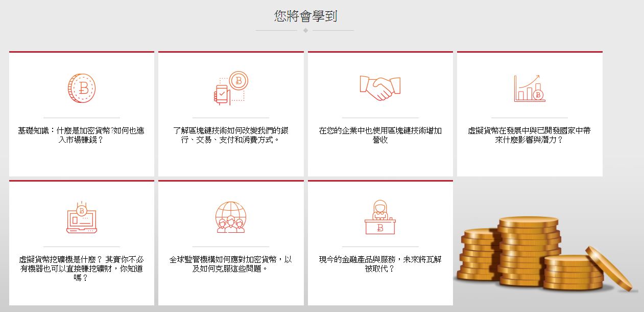Click the 全球監管機構 regulators text
Image resolution: width=644 pixels, height=312 pixels.
[231, 264]
